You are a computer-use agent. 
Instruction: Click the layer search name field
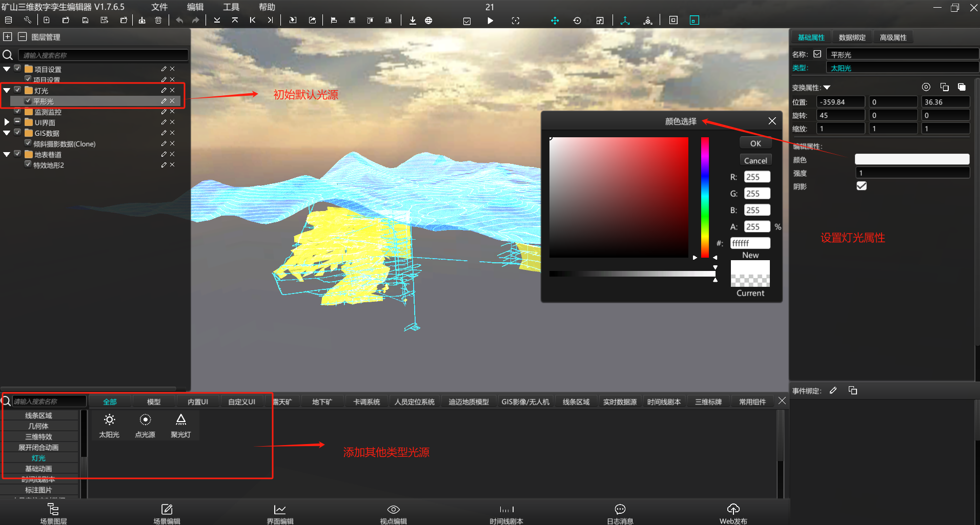(x=103, y=55)
